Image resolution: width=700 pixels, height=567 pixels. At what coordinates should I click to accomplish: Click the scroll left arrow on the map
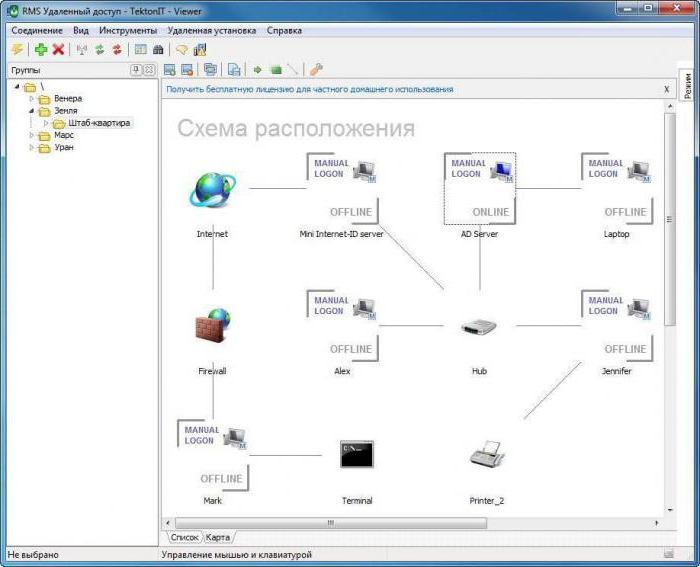[168, 523]
